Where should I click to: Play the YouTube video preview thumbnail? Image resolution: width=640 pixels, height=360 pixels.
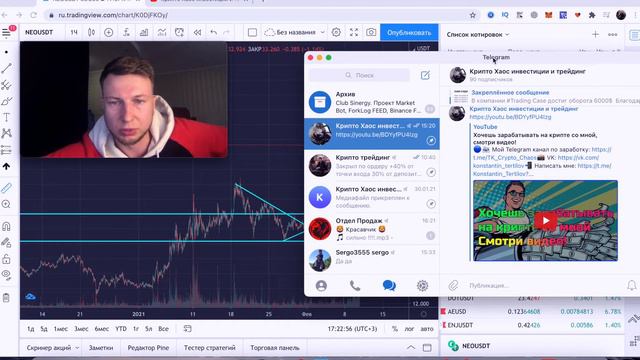(545, 220)
